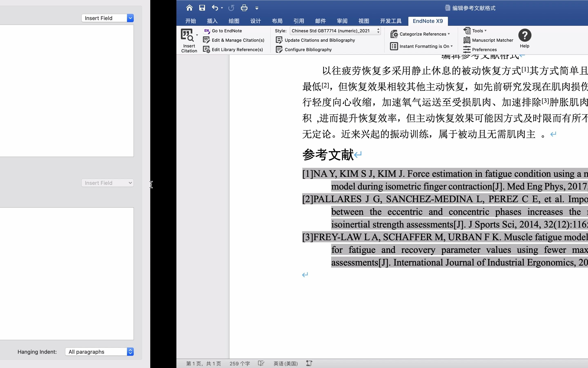This screenshot has height=368, width=588.
Task: Click Go to EndNote
Action: pos(223,31)
